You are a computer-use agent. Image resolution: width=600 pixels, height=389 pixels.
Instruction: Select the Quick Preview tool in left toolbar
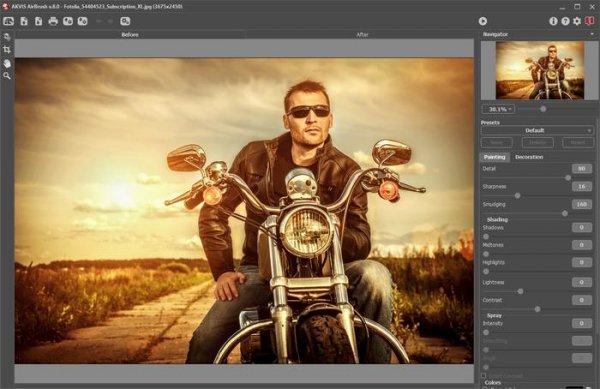click(x=7, y=37)
